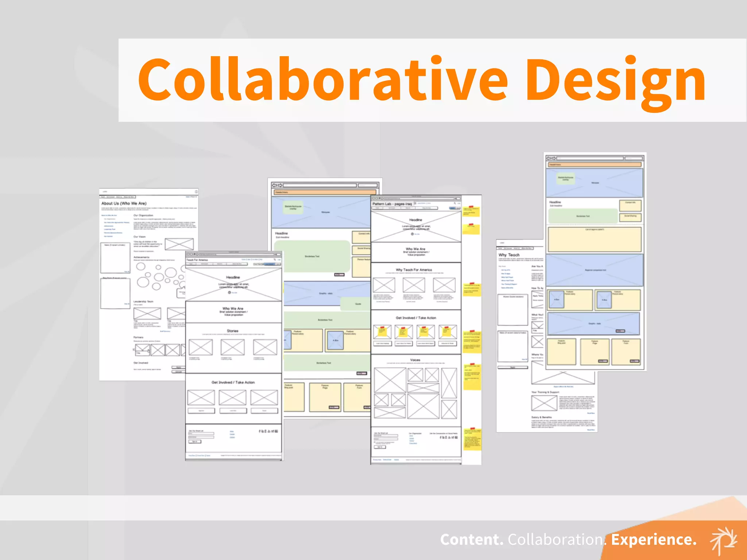Click green "Borderless Text" box overlapping Why Teach
This screenshot has height=560, width=747.
pos(583,216)
